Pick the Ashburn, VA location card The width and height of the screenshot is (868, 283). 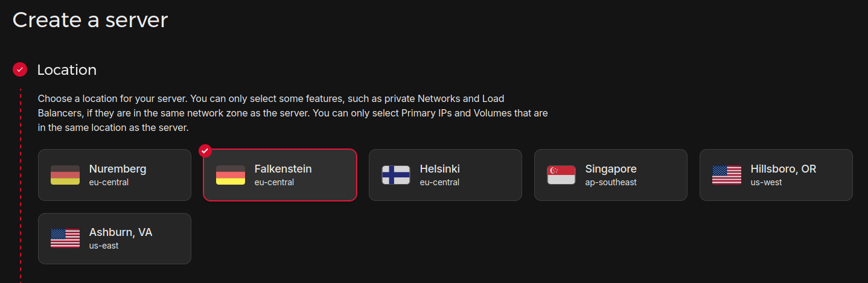click(115, 238)
